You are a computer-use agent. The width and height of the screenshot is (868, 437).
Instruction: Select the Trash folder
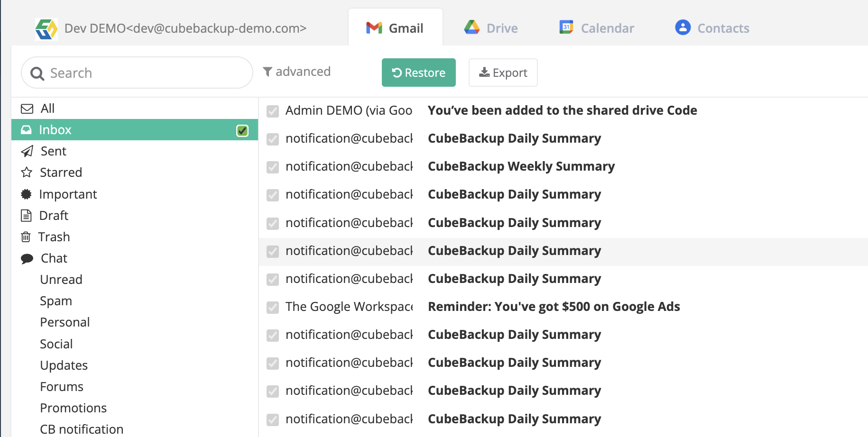[135, 237]
